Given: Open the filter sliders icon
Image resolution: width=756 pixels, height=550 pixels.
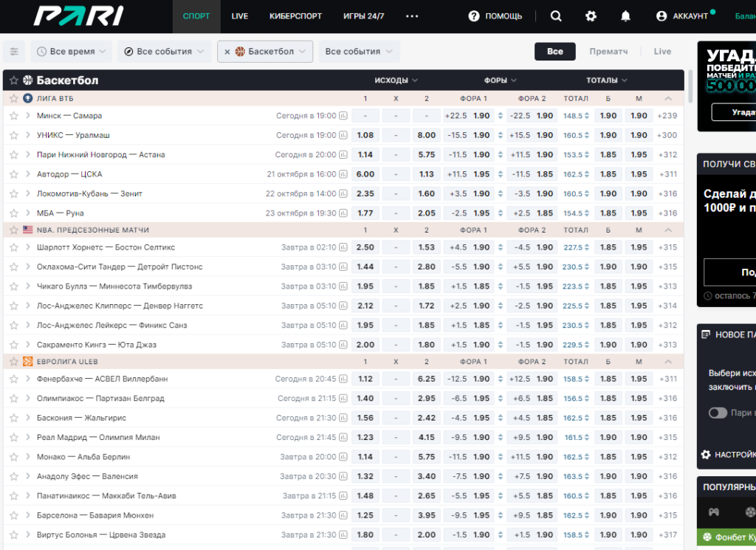Looking at the screenshot, I should click(x=14, y=52).
